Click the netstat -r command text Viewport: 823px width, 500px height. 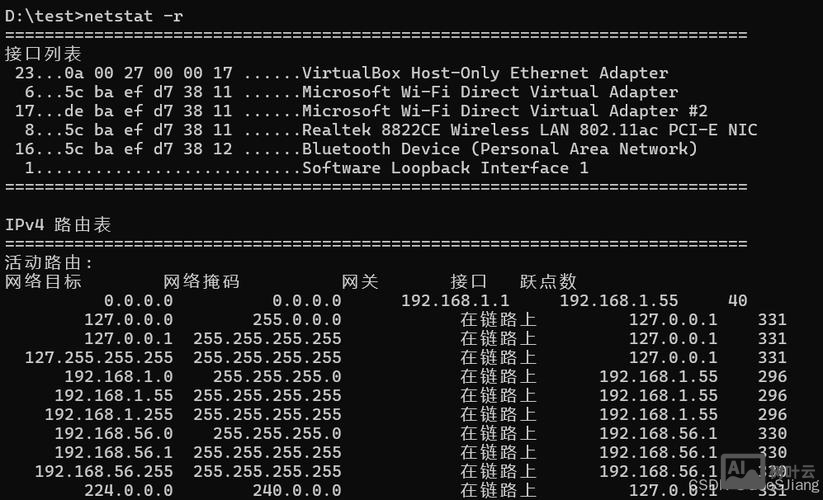(134, 15)
